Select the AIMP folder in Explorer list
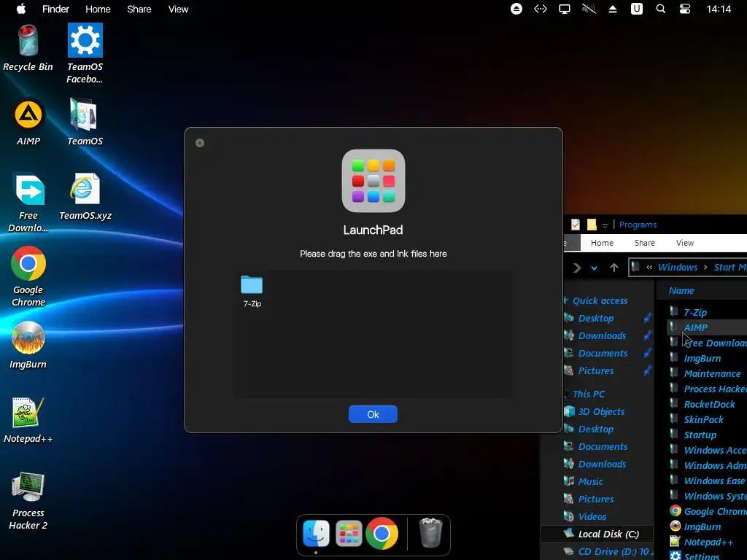This screenshot has height=560, width=747. 695,327
